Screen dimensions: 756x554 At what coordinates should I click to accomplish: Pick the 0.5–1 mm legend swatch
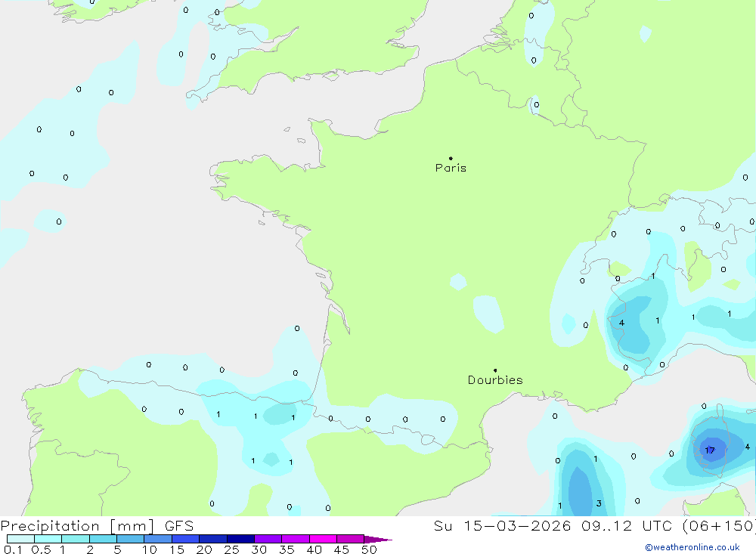click(x=48, y=539)
